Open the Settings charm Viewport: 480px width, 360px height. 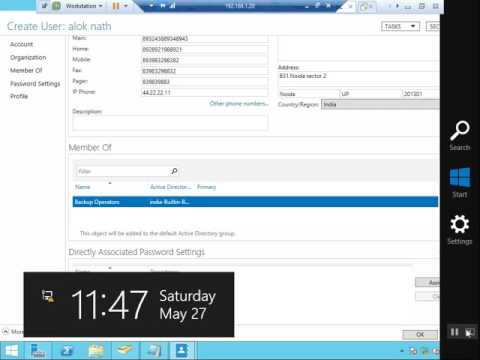coord(460,230)
